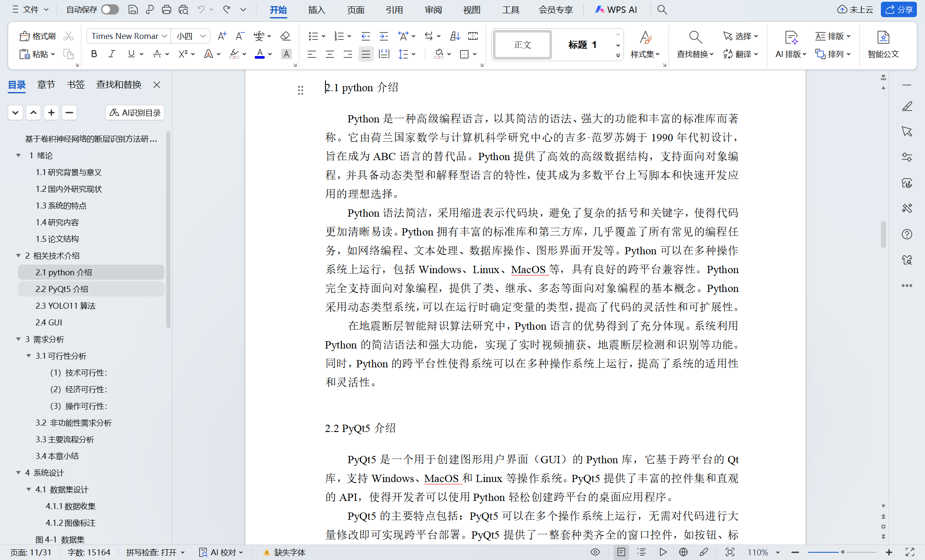Open print preview icon

tap(184, 9)
